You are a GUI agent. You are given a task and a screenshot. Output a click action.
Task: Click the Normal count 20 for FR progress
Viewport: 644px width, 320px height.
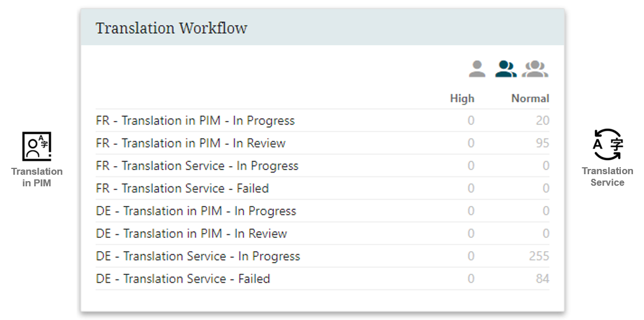[x=542, y=120]
